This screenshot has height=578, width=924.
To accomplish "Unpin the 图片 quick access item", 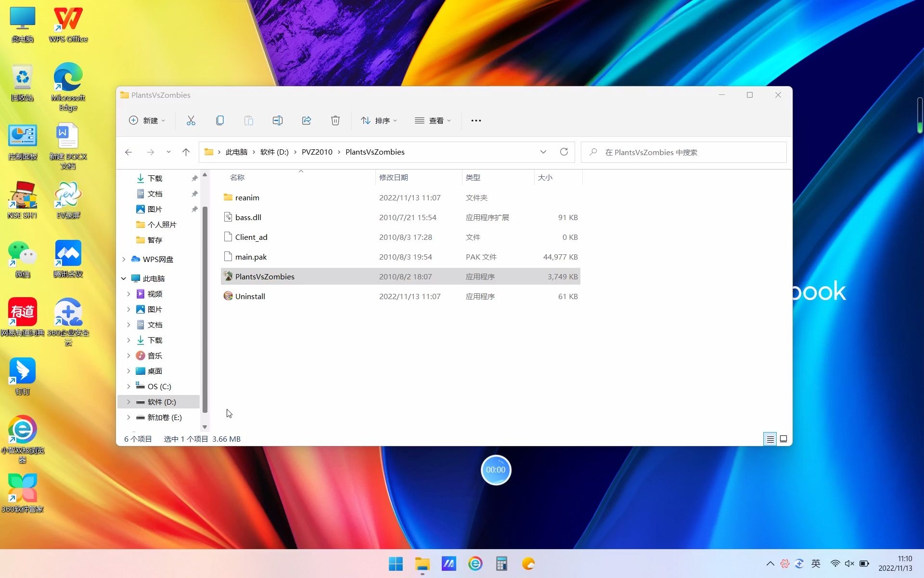I will coord(194,209).
